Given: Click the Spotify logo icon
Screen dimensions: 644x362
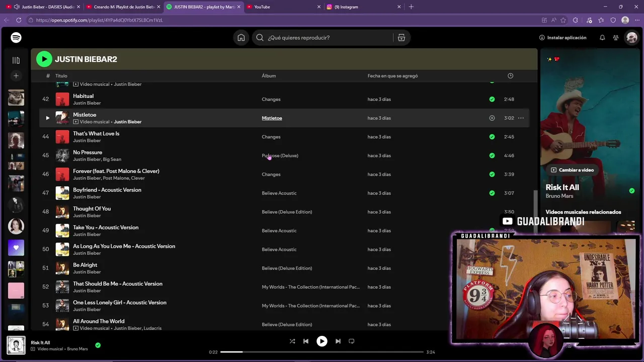Looking at the screenshot, I should [x=16, y=38].
